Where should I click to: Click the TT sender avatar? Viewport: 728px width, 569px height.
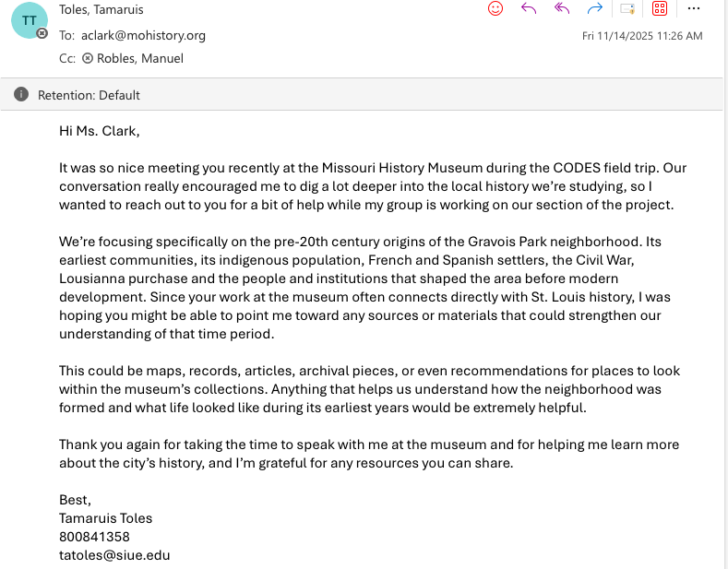point(29,19)
